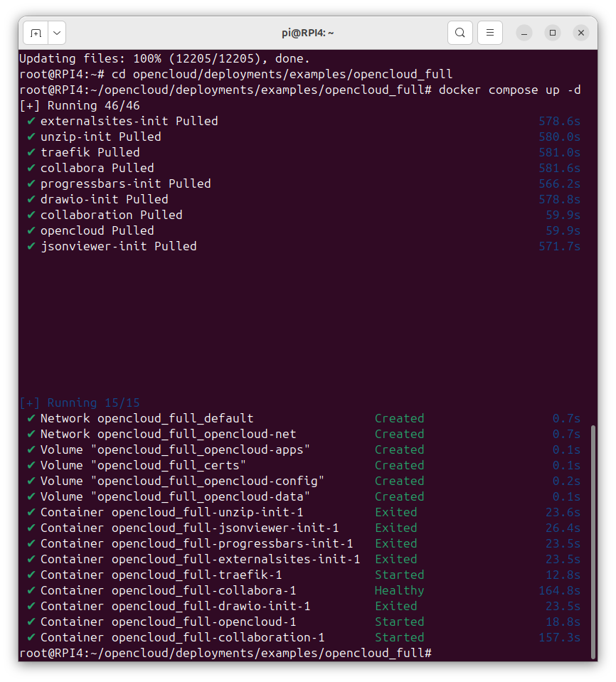Close the pi@RPI4 terminal window
Viewport: 616px width, 682px height.
click(580, 33)
